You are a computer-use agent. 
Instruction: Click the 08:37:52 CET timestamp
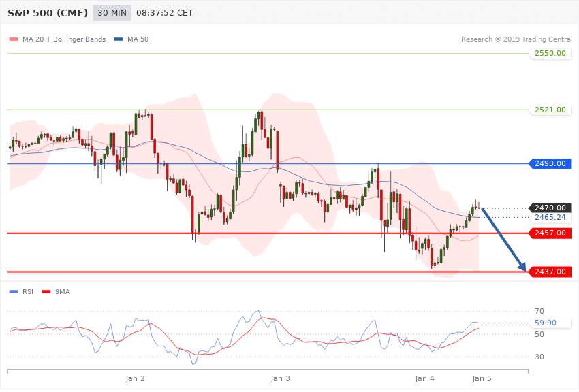coord(164,13)
